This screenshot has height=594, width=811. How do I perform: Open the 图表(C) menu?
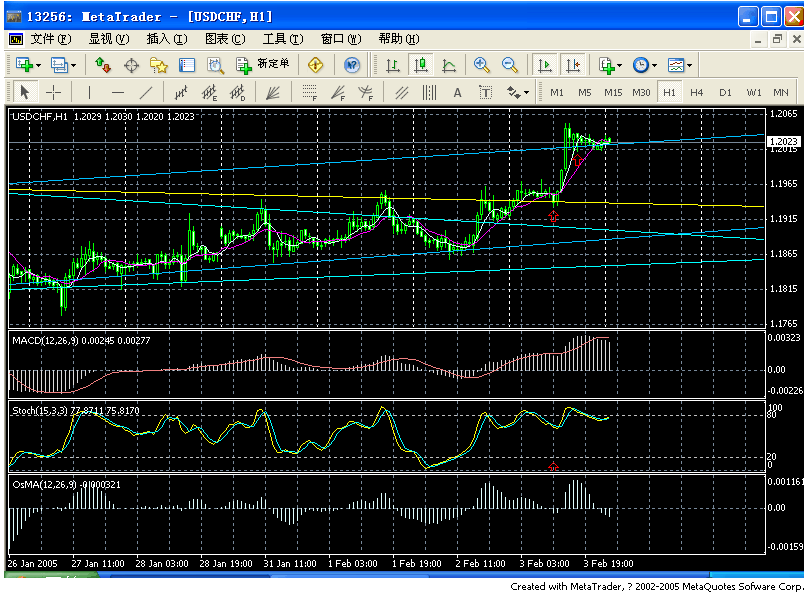224,39
